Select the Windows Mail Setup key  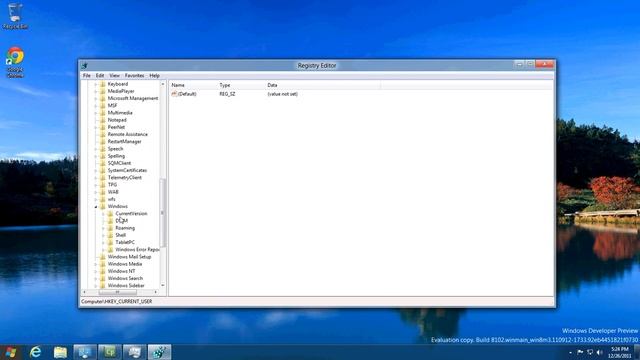[x=129, y=257]
